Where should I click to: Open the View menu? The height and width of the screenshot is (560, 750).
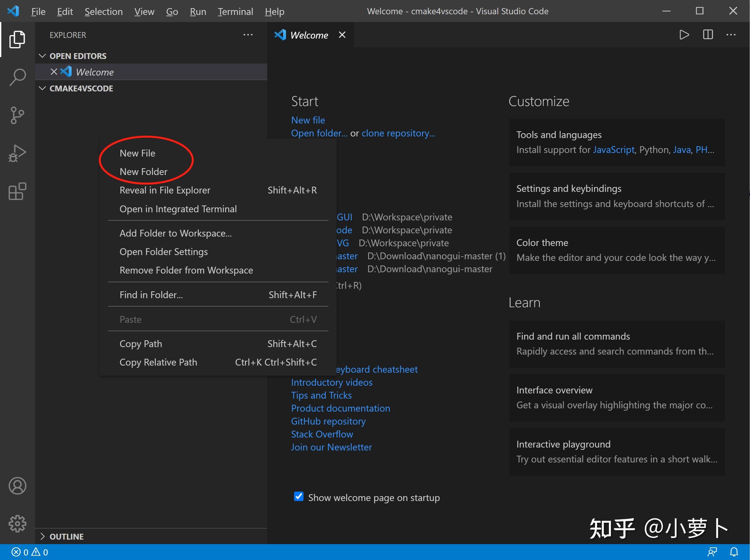coord(144,12)
